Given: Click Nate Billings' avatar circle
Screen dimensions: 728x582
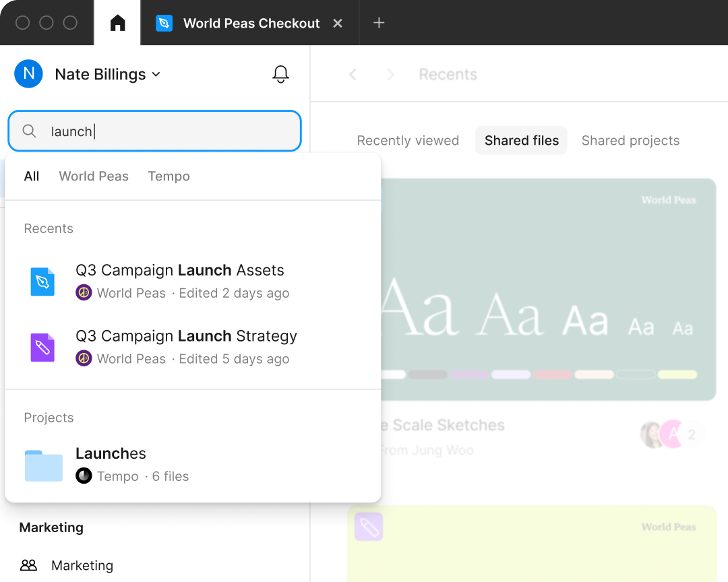Looking at the screenshot, I should [x=28, y=74].
